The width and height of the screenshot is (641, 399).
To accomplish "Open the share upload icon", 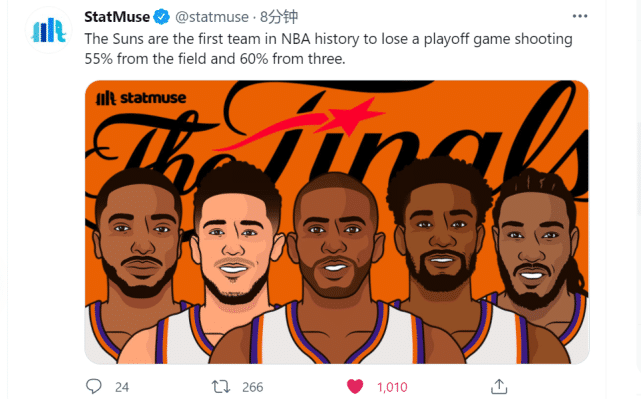I will 499,386.
